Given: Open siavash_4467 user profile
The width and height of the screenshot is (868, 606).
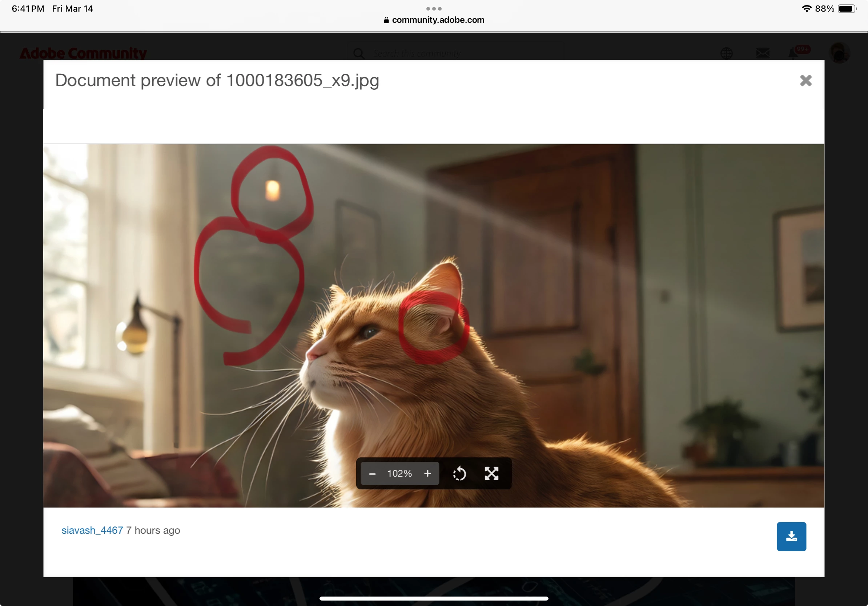Looking at the screenshot, I should [x=92, y=530].
